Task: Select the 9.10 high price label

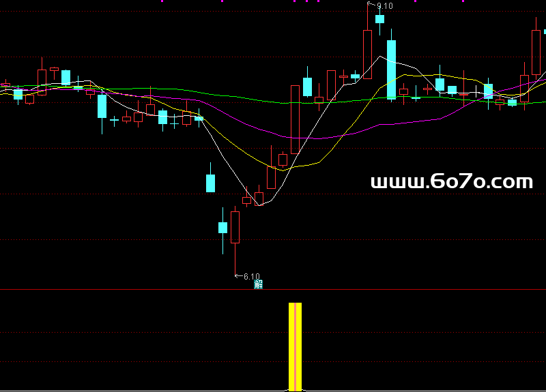Action: [x=384, y=6]
